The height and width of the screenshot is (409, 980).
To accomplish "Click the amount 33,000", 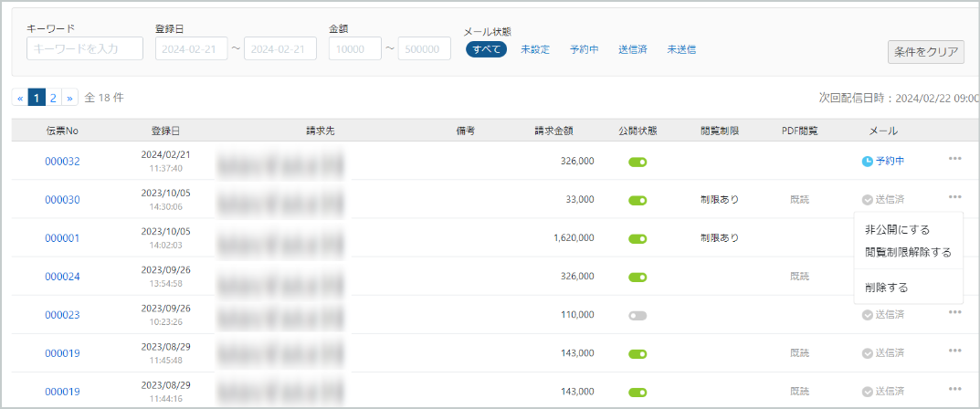I will click(578, 200).
